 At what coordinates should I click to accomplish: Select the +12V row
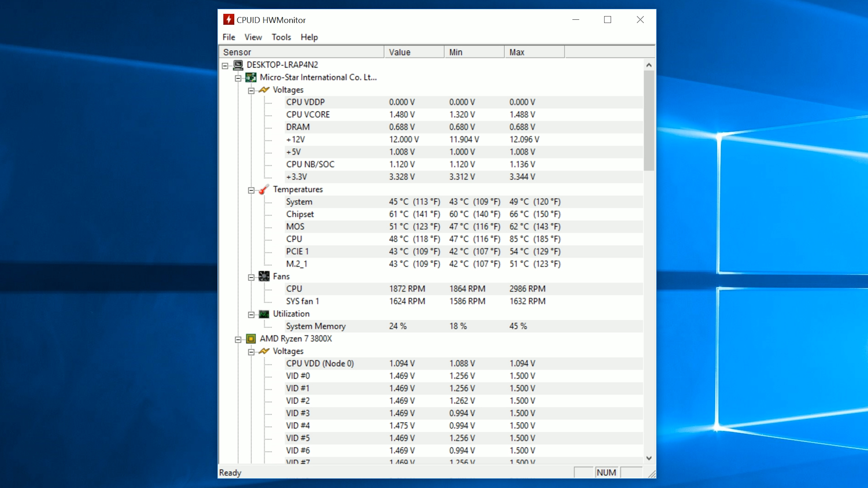point(464,139)
